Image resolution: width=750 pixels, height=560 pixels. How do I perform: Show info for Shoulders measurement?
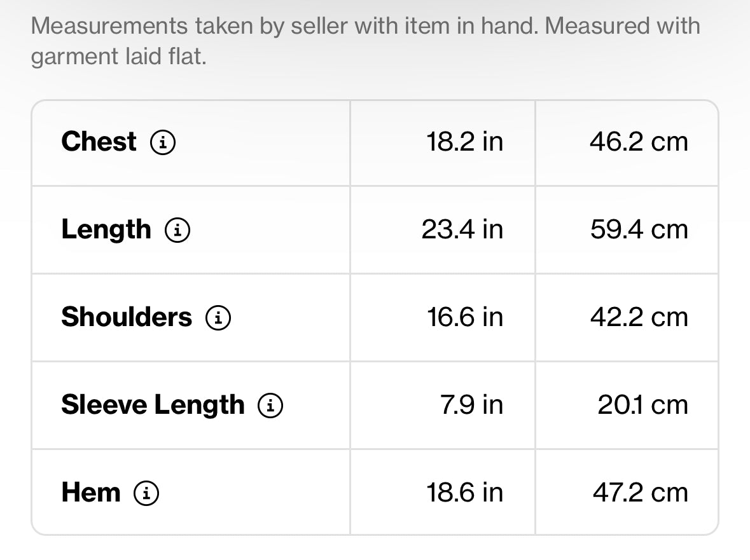tap(218, 318)
